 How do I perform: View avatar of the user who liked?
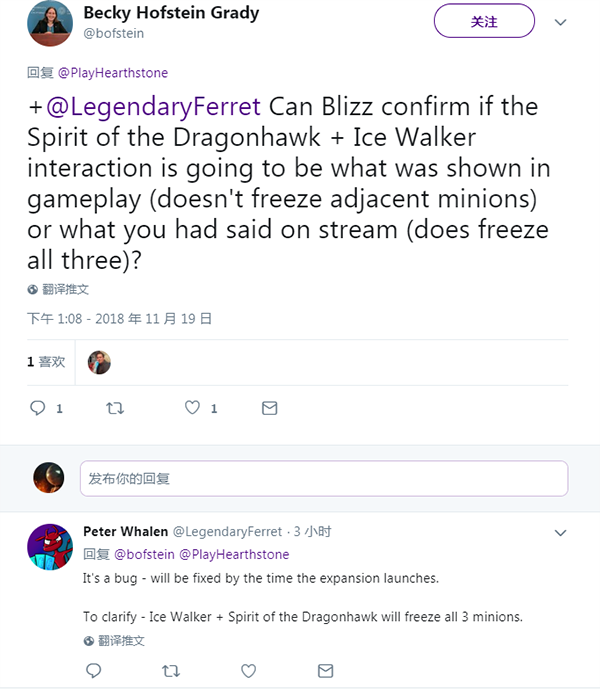99,363
